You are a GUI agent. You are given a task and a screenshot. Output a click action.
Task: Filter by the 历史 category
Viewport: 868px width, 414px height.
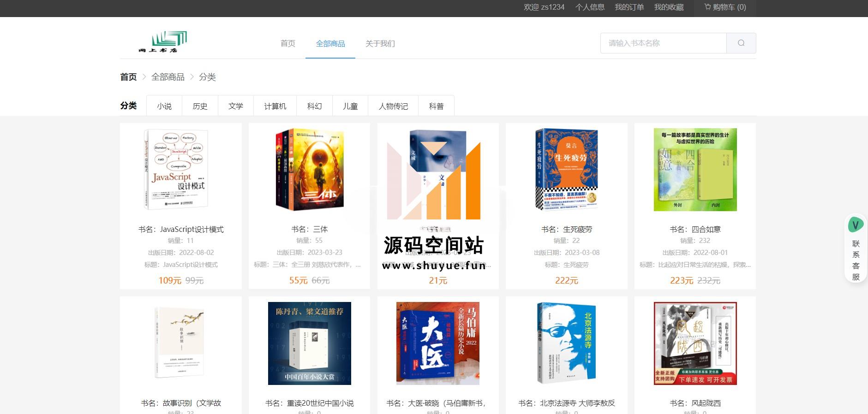(x=200, y=106)
